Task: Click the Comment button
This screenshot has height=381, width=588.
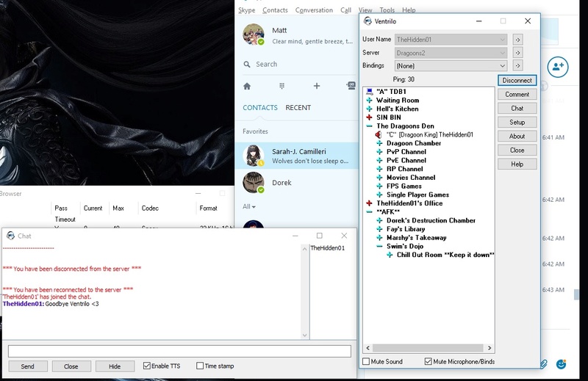Action: point(517,95)
